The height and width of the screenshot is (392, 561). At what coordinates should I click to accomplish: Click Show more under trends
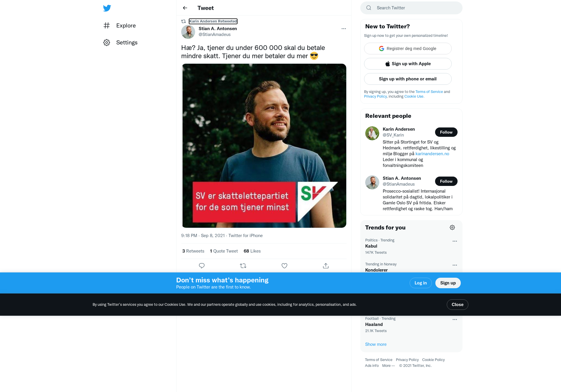point(376,344)
